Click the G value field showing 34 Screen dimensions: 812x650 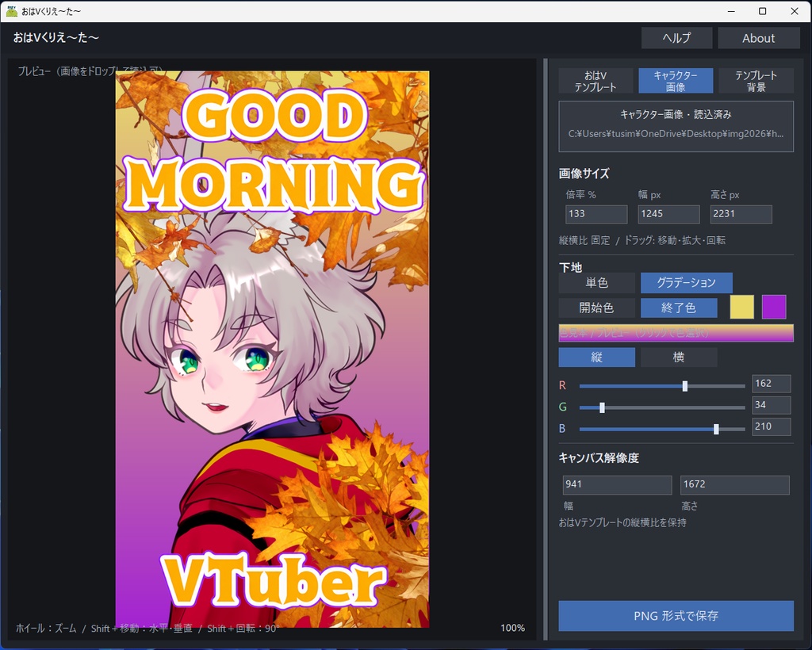click(771, 405)
